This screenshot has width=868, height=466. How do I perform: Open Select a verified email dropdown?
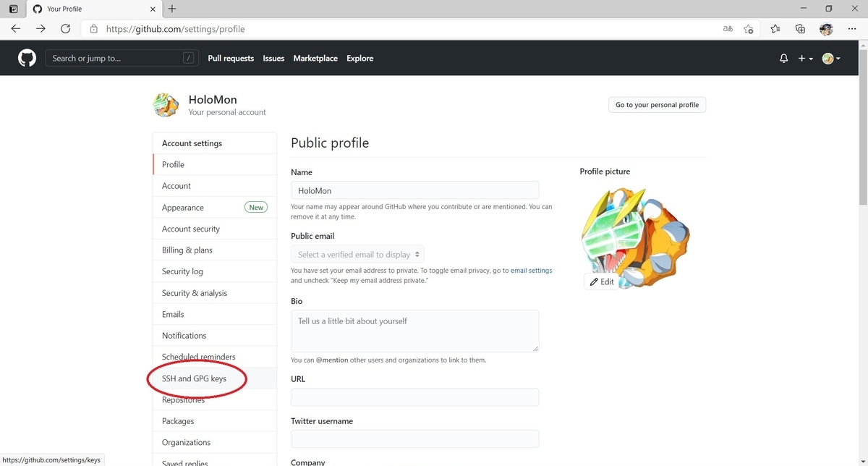357,255
